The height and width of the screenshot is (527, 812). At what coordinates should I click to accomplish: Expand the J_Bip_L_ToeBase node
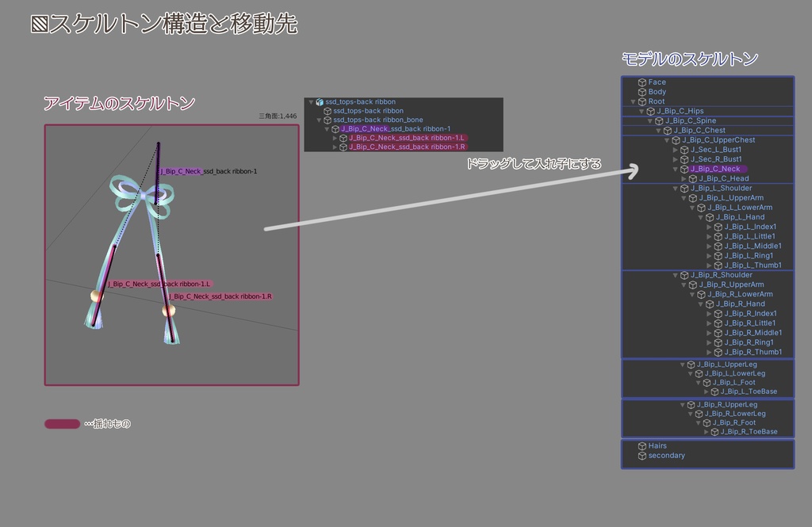coord(706,392)
